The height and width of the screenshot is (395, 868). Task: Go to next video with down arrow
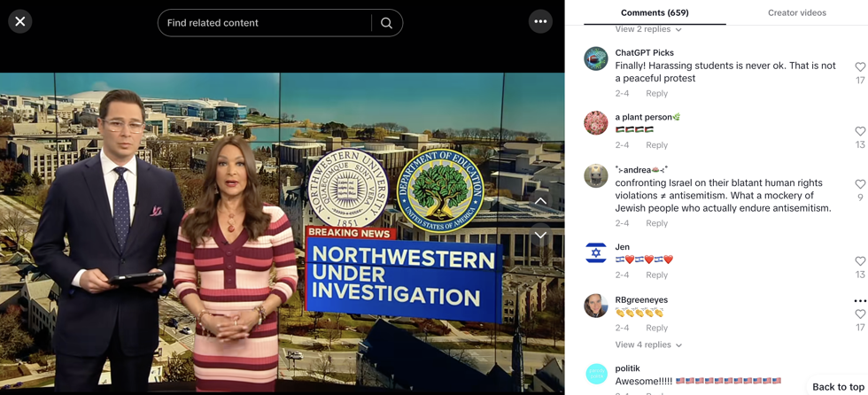(540, 236)
